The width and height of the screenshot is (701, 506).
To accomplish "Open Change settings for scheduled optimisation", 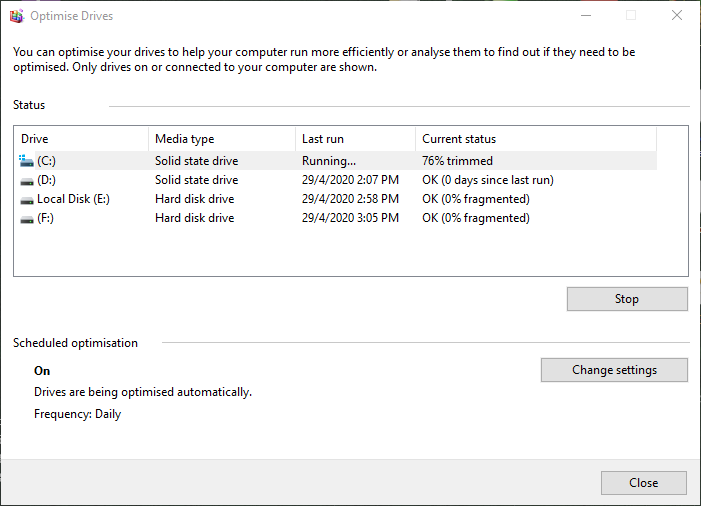I will point(614,370).
